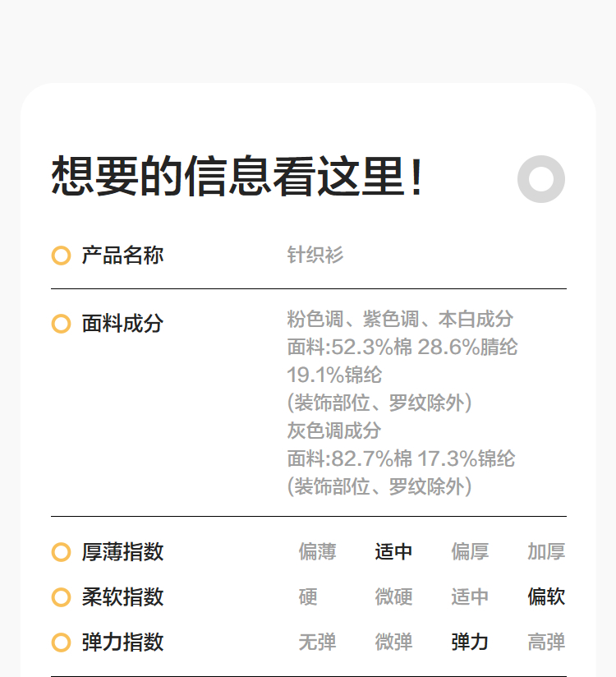616x677 pixels.
Task: Select 偏软 softness option
Action: 546,597
